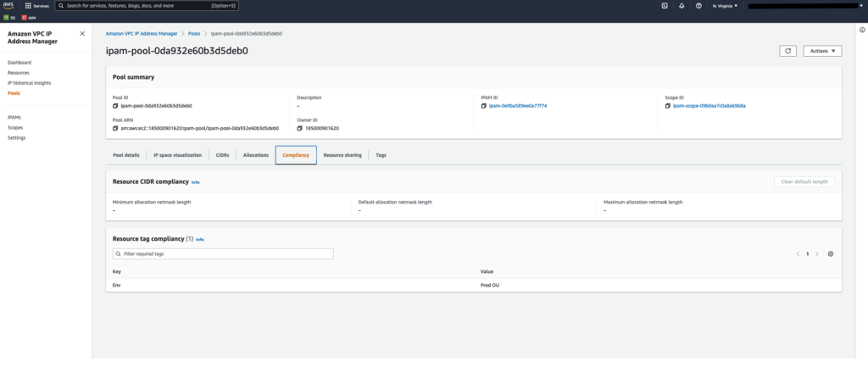Screen dimensions: 868x378
Task: Switch to the IP space visualization tab
Action: point(178,155)
